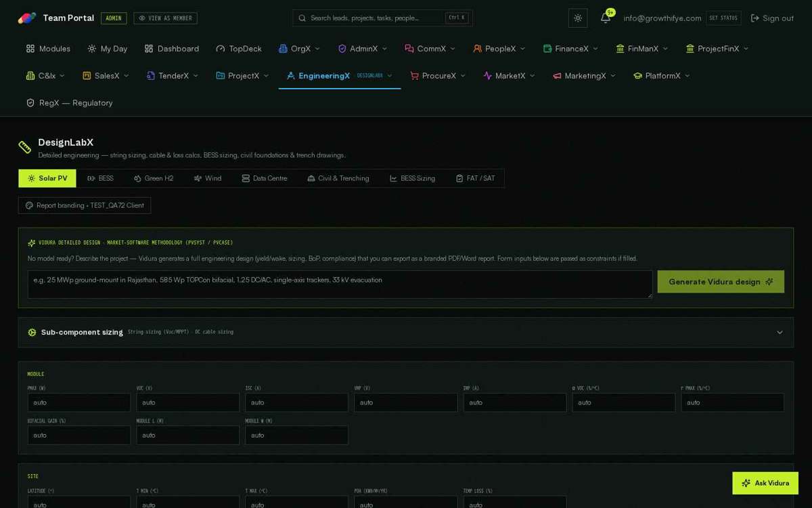This screenshot has width=812, height=508.
Task: Click the Bifacial Gain (%) field
Action: click(x=79, y=435)
